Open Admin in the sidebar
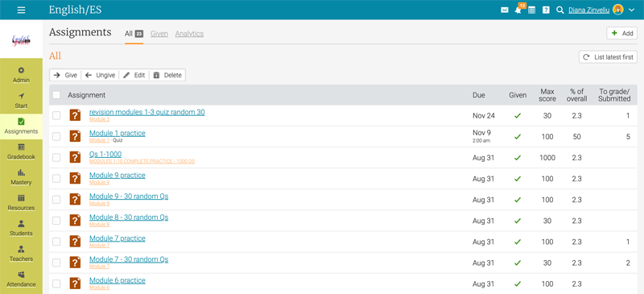The image size is (644, 294). click(x=22, y=75)
